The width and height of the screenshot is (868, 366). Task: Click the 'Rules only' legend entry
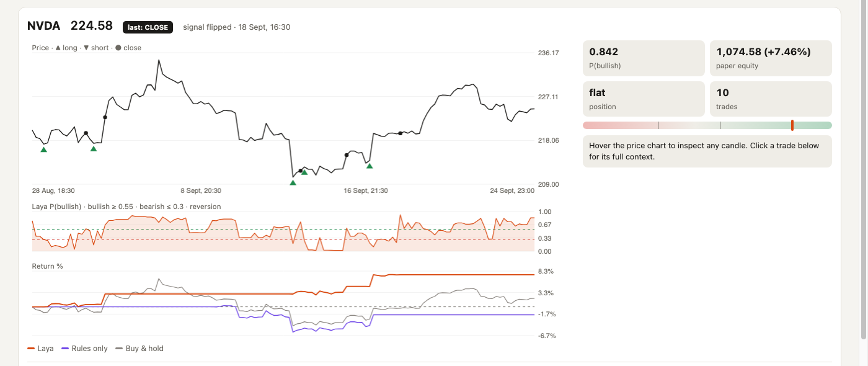tap(84, 349)
